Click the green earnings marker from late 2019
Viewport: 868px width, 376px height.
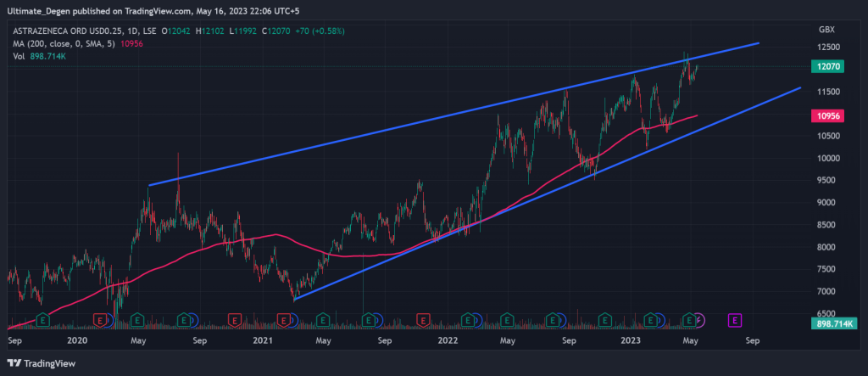click(x=44, y=320)
